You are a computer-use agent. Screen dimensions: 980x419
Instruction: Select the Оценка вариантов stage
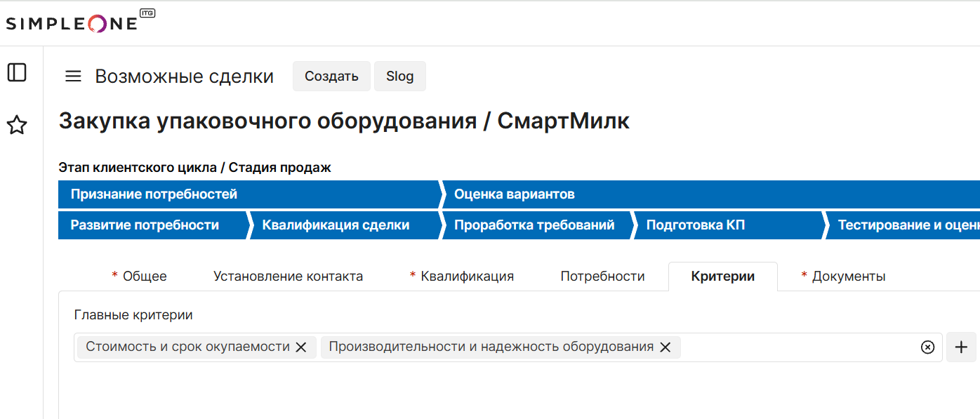[x=710, y=194]
